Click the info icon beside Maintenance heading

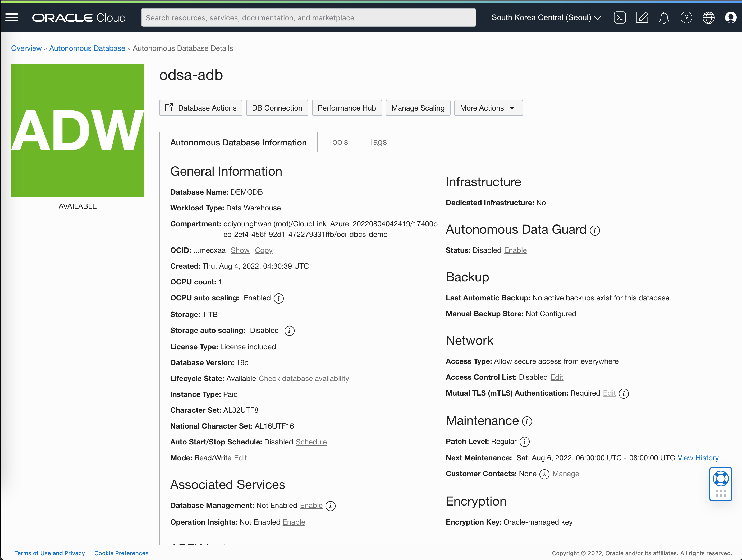point(527,421)
